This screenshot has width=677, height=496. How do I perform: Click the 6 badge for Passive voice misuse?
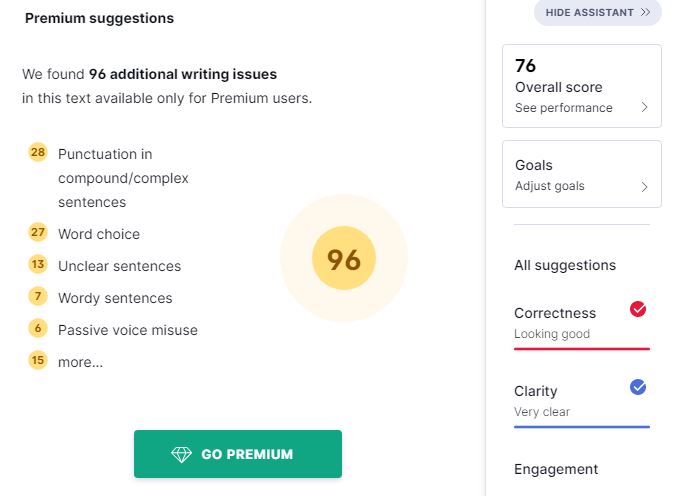tap(38, 329)
